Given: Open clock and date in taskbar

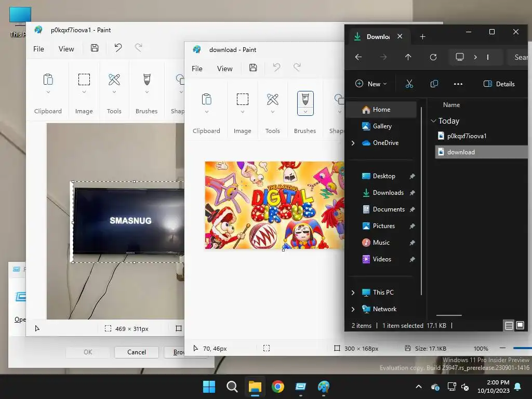Looking at the screenshot, I should pos(494,387).
